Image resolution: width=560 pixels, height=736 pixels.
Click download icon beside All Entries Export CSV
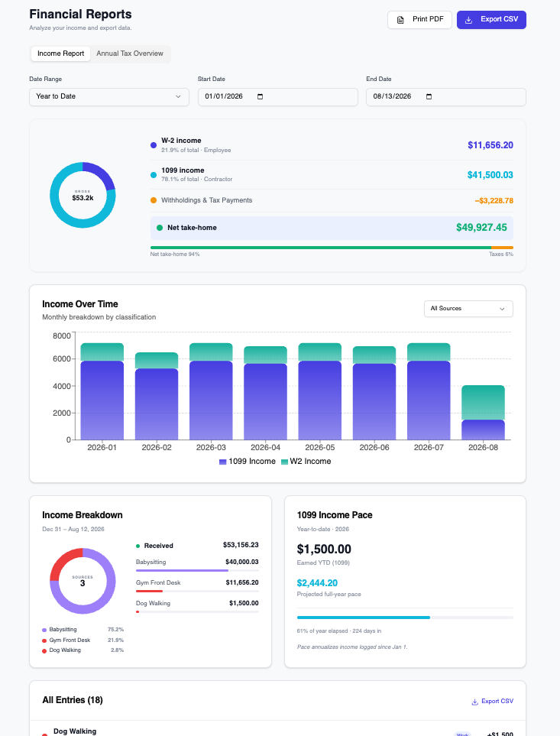click(474, 702)
